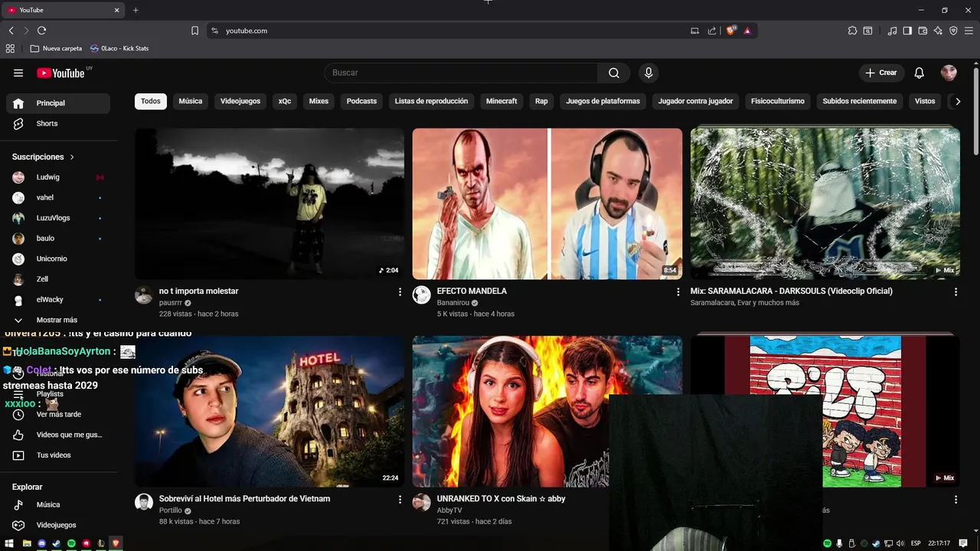Open 'Tus videos' in sidebar
Image resolution: width=980 pixels, height=551 pixels.
[x=58, y=455]
